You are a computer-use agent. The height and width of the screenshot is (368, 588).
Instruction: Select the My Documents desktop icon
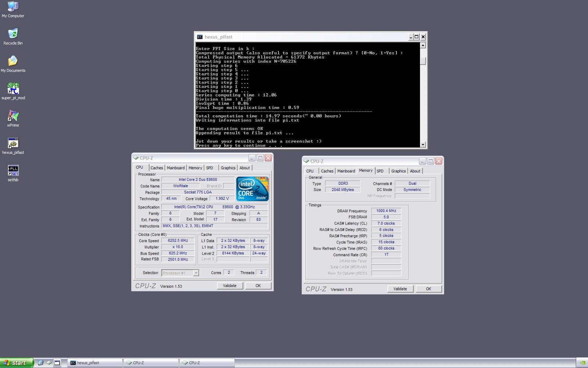click(x=13, y=64)
